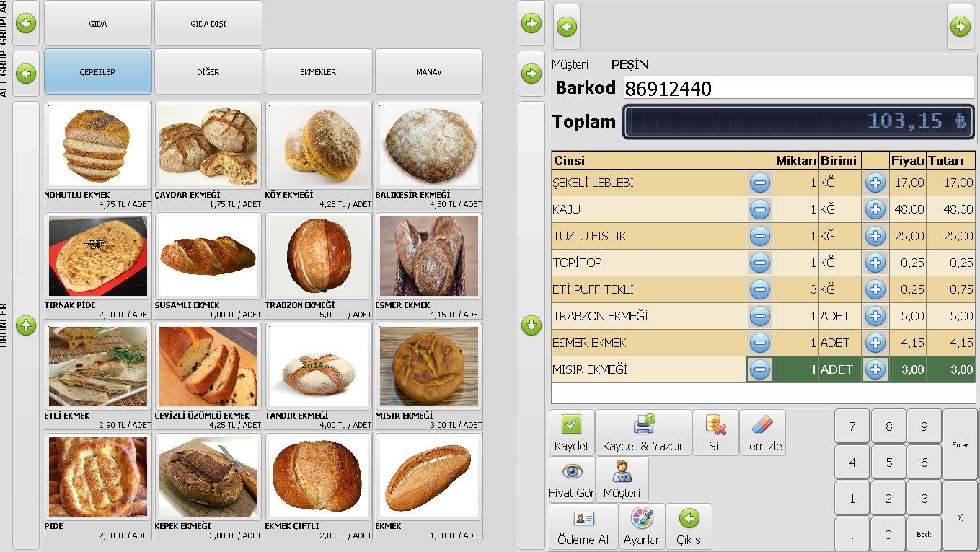
Task: Decrease quantity of ETİ PUFF TEKLİ
Action: point(759,289)
